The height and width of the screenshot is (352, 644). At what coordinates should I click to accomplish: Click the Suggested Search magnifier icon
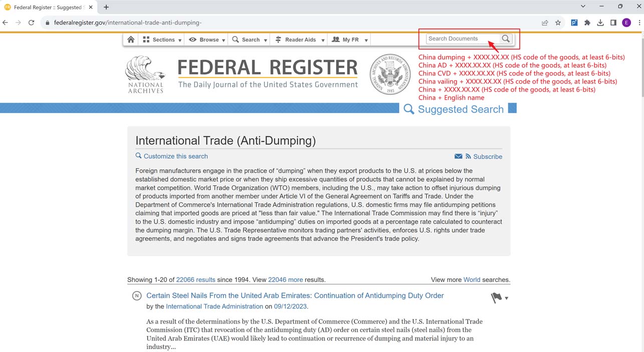click(x=409, y=109)
